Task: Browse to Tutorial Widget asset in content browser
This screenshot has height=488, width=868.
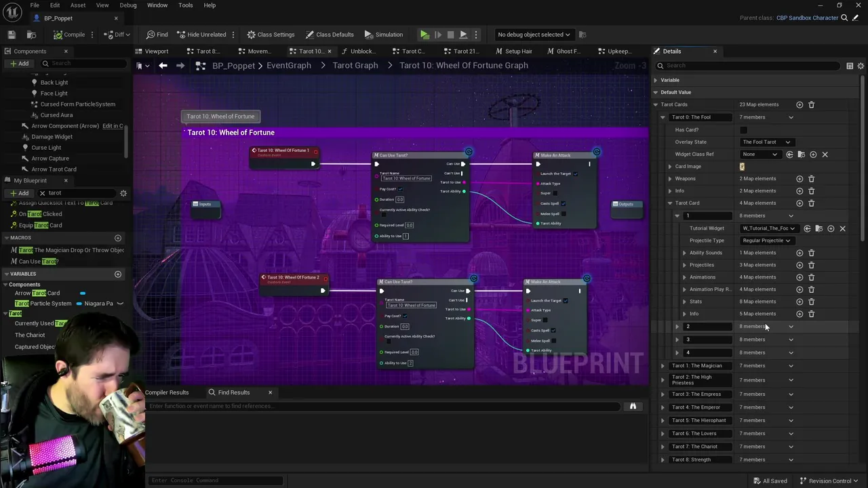Action: [818, 228]
